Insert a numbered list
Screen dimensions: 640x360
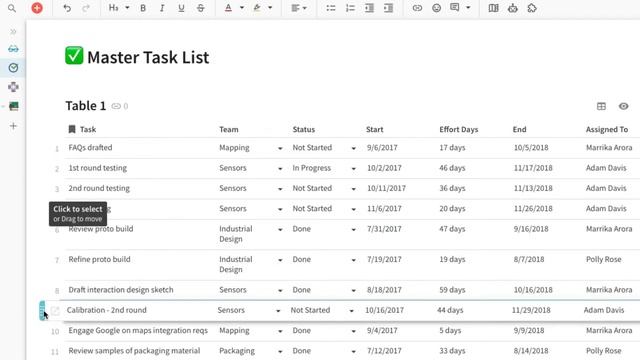pyautogui.click(x=350, y=8)
